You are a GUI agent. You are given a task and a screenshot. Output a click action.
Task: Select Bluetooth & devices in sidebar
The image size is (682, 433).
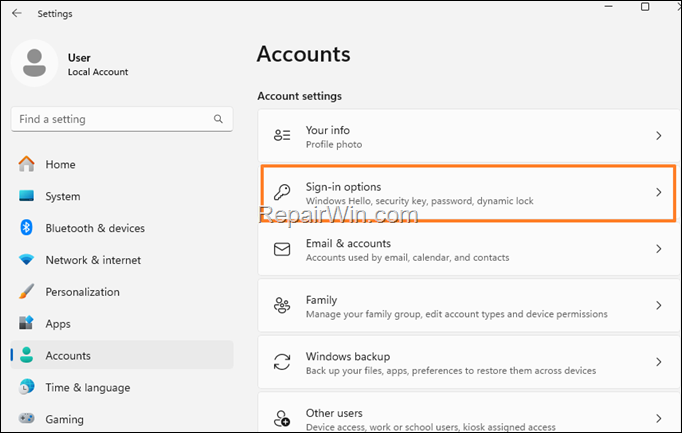coord(122,228)
